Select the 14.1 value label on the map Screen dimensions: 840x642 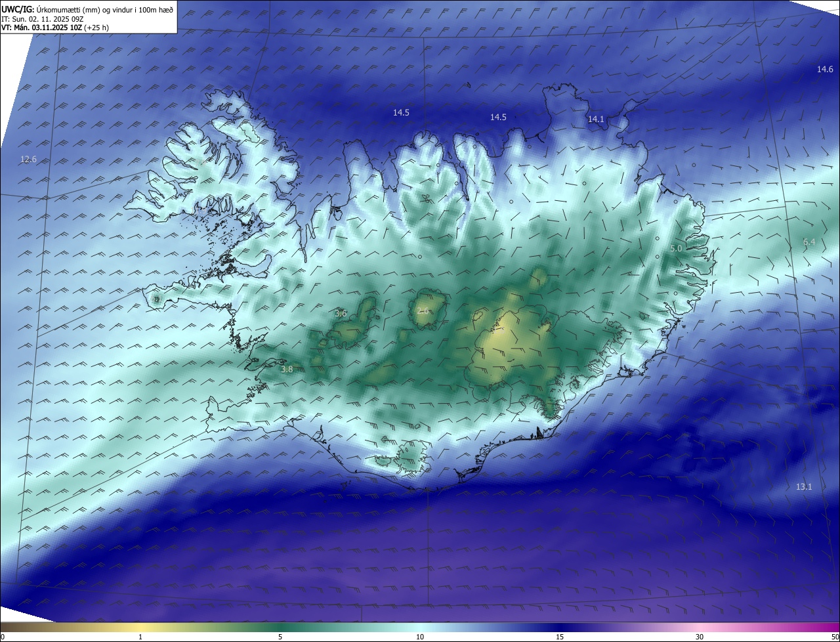pyautogui.click(x=595, y=119)
